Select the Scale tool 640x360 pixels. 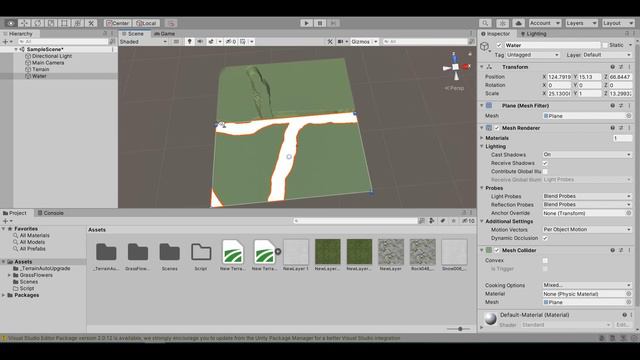[x=51, y=23]
